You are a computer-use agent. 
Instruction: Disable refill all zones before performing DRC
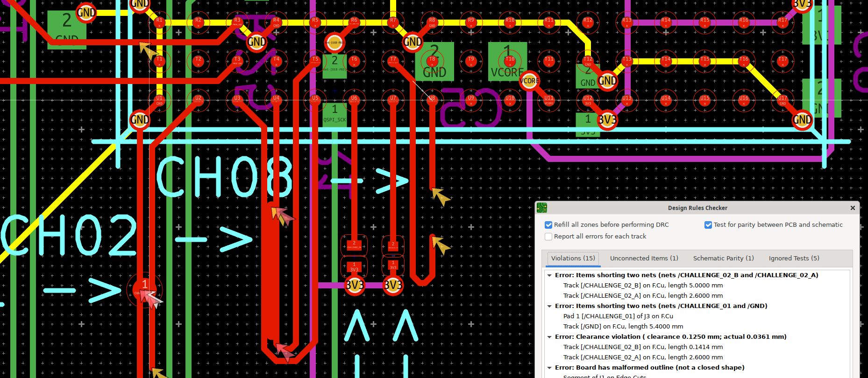click(548, 225)
